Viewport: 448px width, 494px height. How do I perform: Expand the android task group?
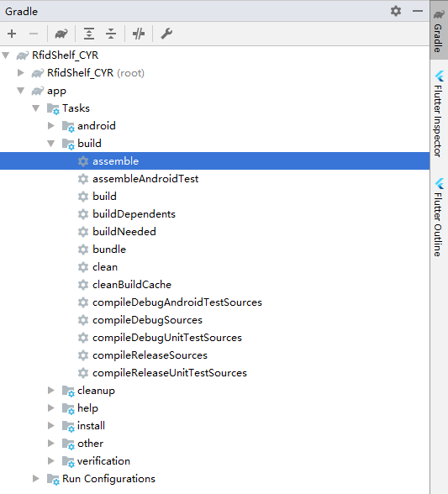[51, 126]
